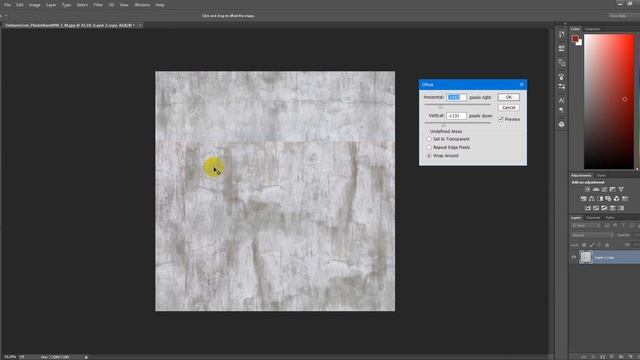The height and width of the screenshot is (360, 640).
Task: Add a Brightness/Contrast adjustment
Action: click(587, 189)
